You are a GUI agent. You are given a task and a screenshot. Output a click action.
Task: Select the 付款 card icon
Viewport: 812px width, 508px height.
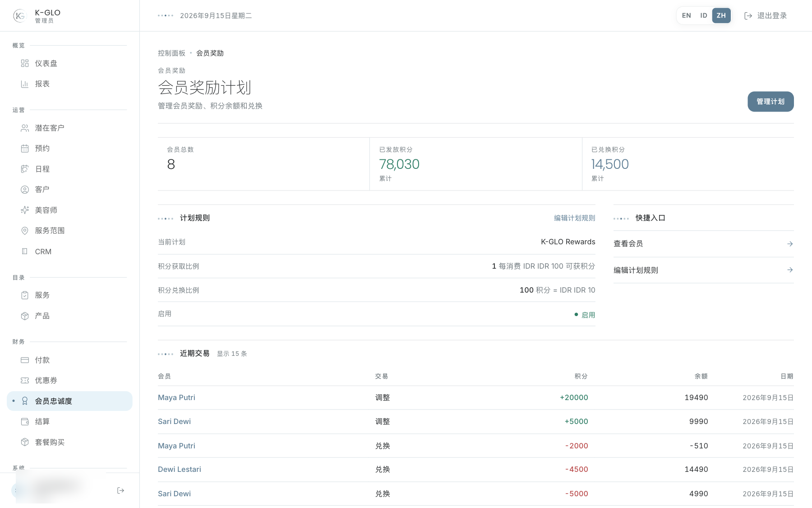point(25,360)
